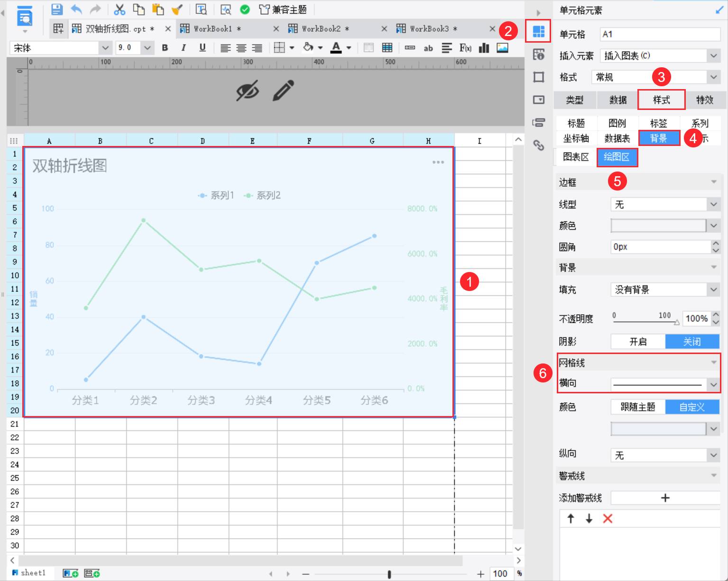Screen dimensions: 728x581
Task: Turn shadow off with 关闭
Action: (x=692, y=342)
